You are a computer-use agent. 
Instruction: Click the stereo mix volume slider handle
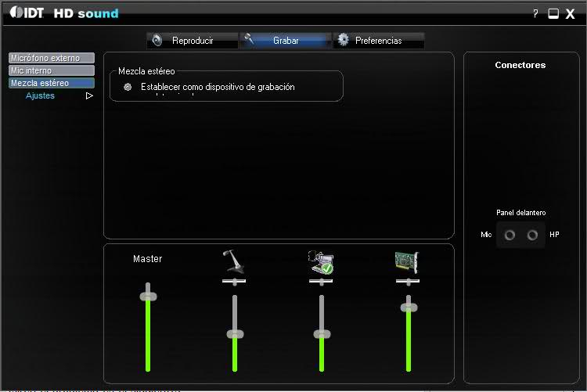click(408, 307)
